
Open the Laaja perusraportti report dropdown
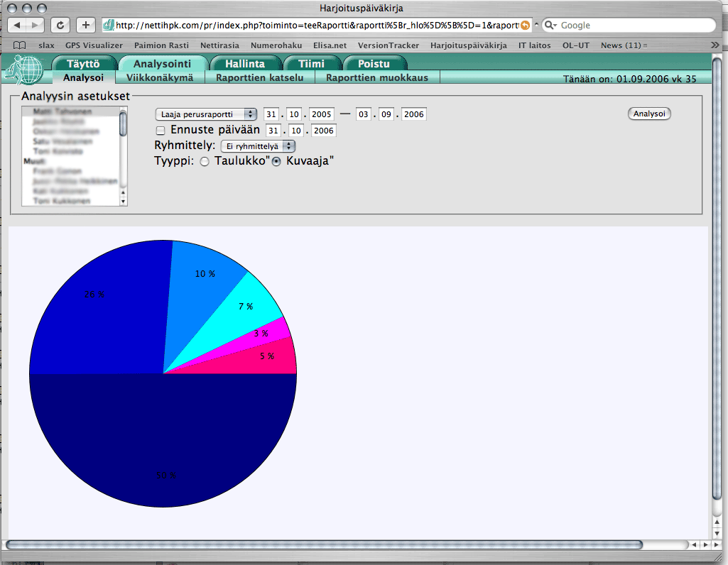[206, 114]
